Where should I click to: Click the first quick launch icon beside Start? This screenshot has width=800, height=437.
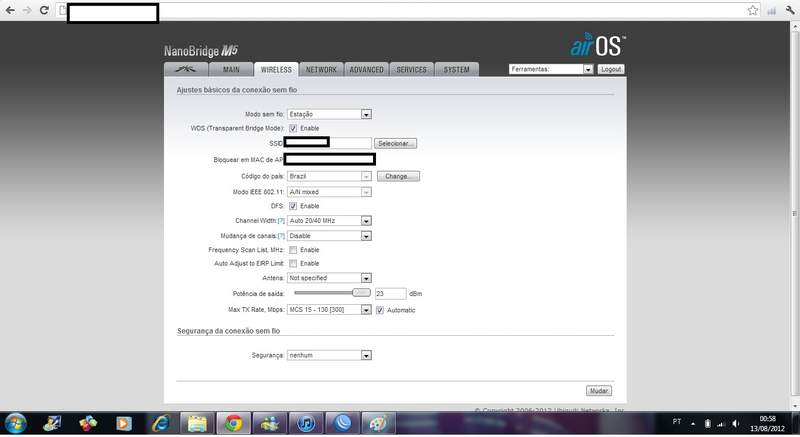(52, 423)
